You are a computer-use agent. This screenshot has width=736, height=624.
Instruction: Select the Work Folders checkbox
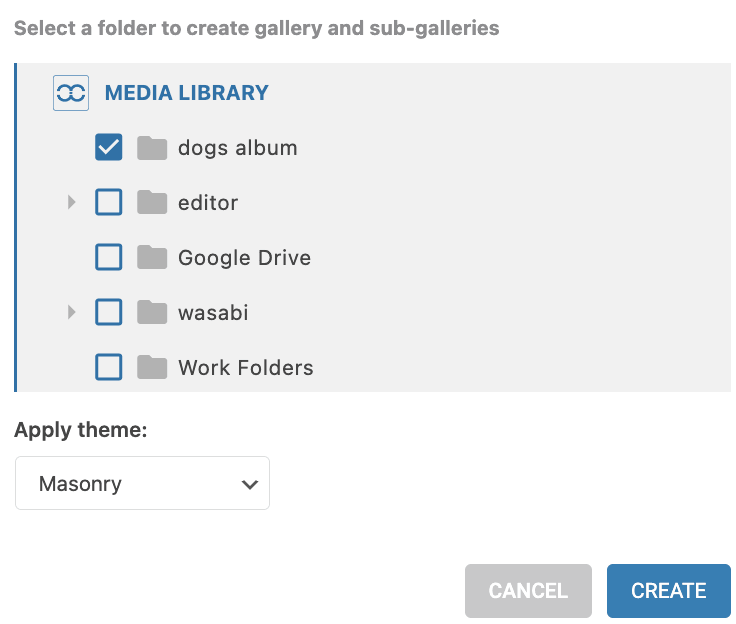pos(109,368)
